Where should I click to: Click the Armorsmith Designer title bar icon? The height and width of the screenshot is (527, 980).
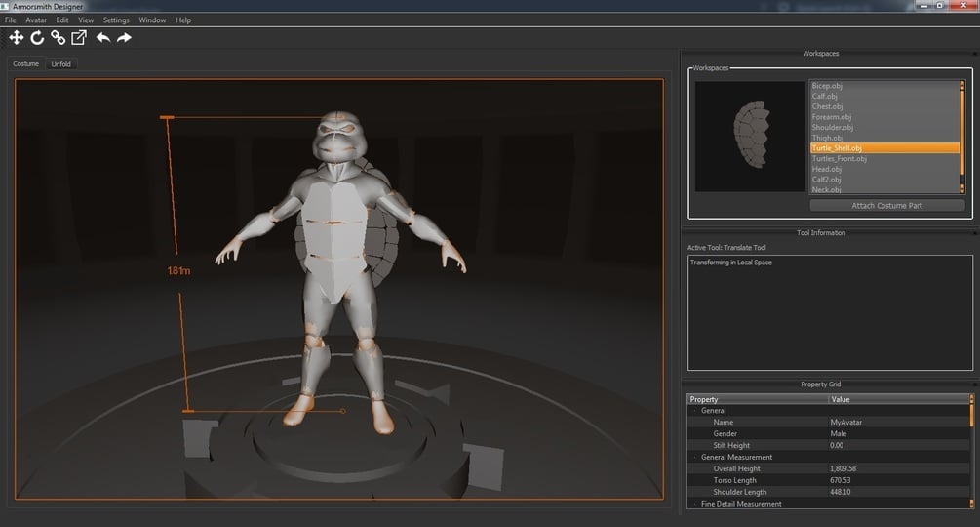[x=5, y=6]
